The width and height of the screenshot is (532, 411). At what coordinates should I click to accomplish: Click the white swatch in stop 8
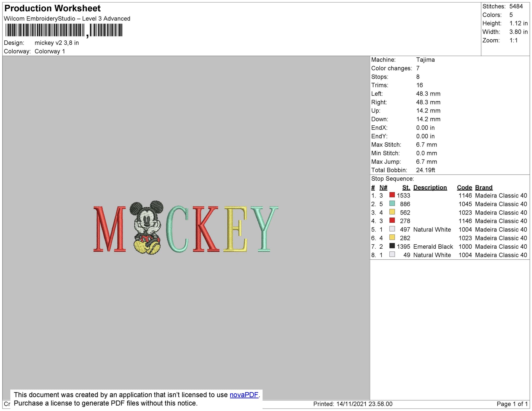pyautogui.click(x=392, y=254)
